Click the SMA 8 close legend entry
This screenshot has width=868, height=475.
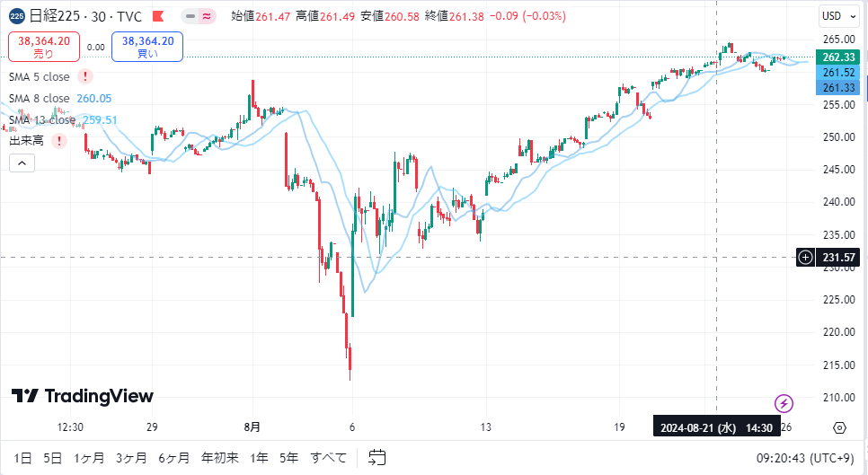(x=40, y=99)
